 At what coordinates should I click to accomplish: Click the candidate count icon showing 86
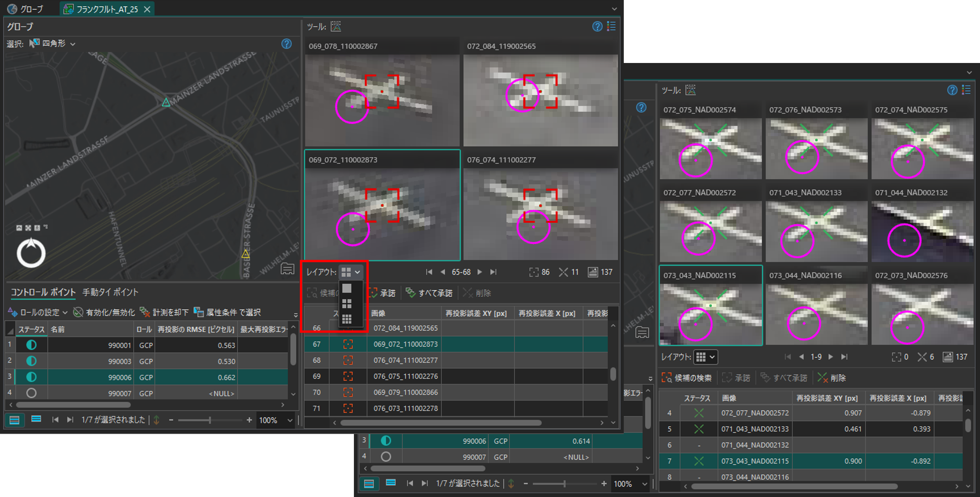[534, 272]
